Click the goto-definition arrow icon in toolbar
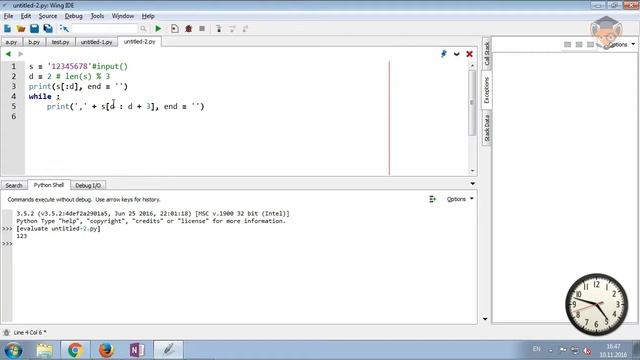This screenshot has height=360, width=640. 64,29
